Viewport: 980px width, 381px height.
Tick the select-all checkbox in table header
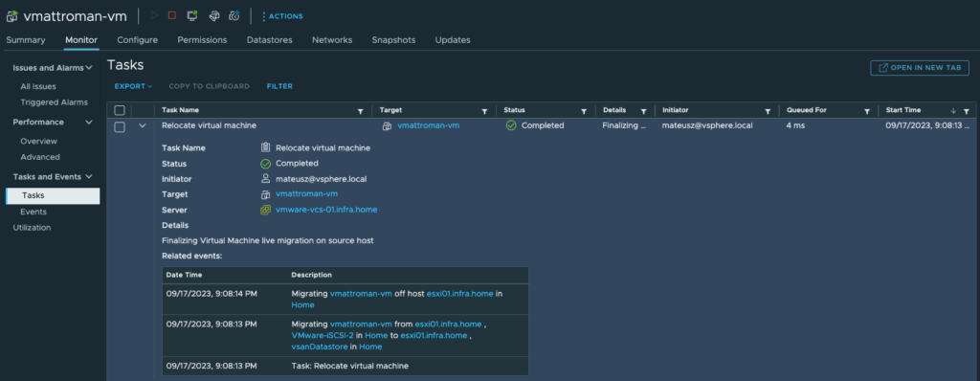tap(120, 111)
